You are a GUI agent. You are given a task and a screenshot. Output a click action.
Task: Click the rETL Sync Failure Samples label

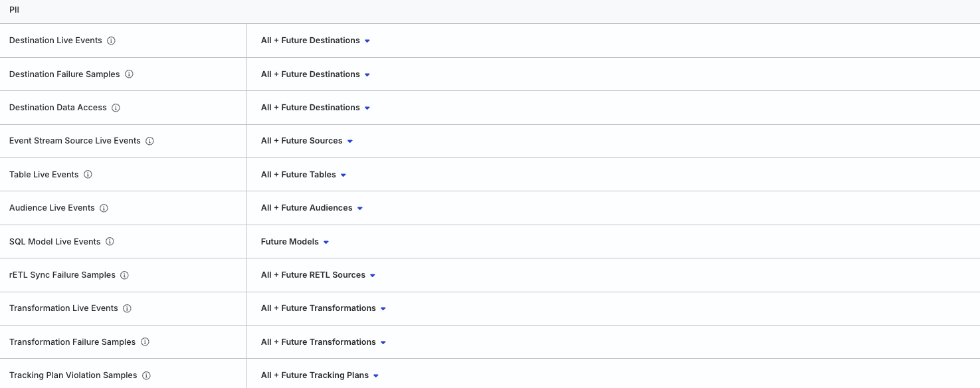(x=62, y=275)
